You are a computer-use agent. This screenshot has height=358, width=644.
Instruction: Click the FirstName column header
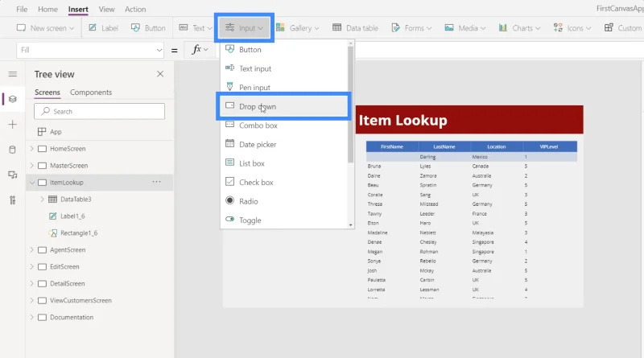(392, 146)
